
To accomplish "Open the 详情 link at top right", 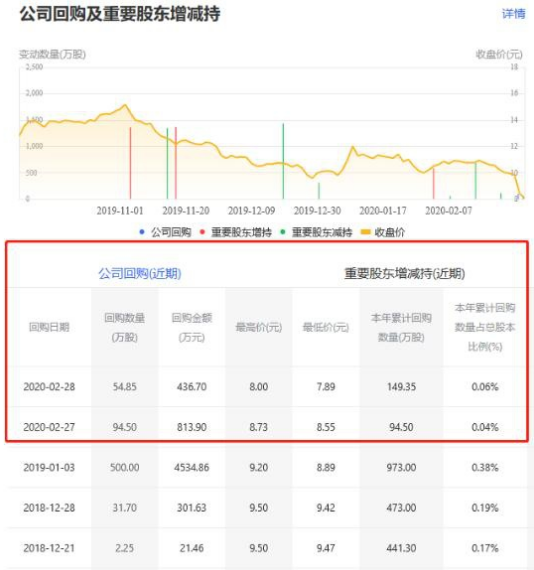I will 513,14.
